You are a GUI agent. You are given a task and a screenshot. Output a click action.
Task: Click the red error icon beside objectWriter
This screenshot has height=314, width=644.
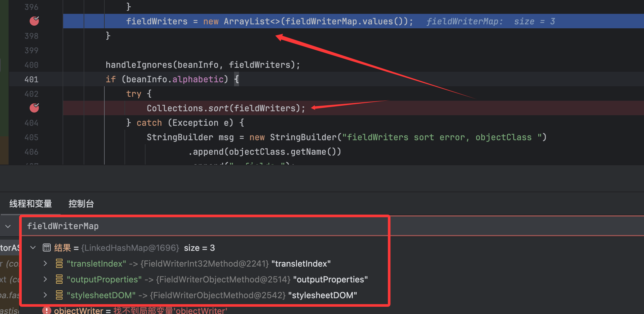[x=47, y=310]
